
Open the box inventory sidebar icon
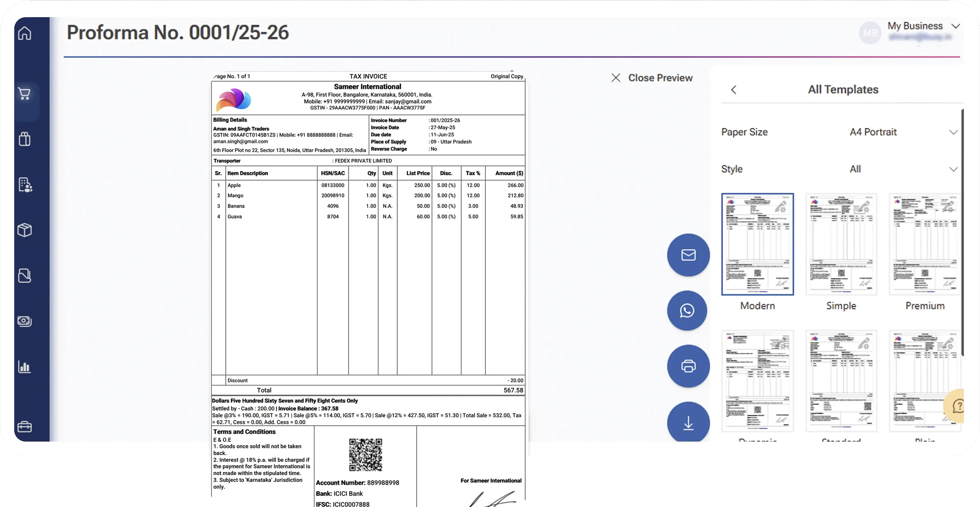pos(25,230)
